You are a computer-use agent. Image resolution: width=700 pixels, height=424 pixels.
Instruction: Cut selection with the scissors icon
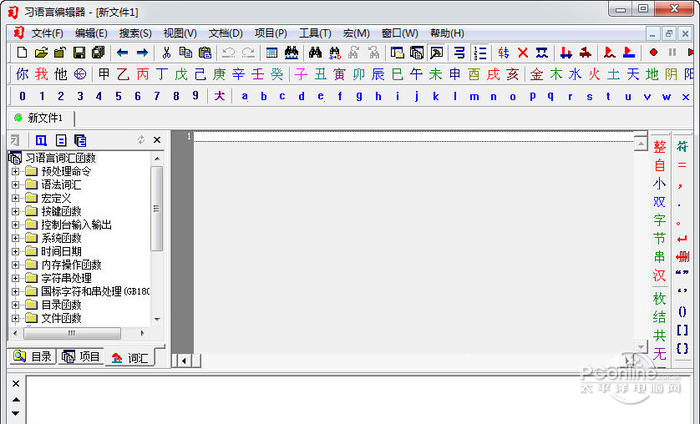coord(167,53)
